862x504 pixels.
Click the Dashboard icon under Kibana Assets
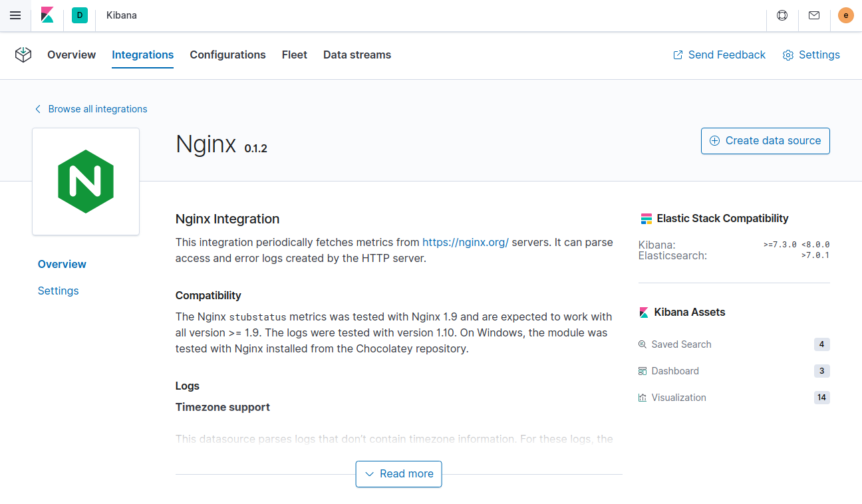coord(642,370)
